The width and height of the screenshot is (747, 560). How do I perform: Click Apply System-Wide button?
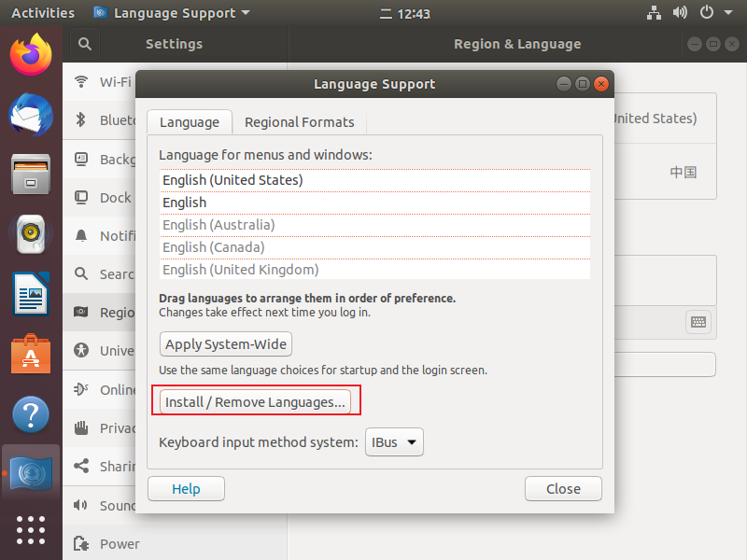(x=226, y=344)
